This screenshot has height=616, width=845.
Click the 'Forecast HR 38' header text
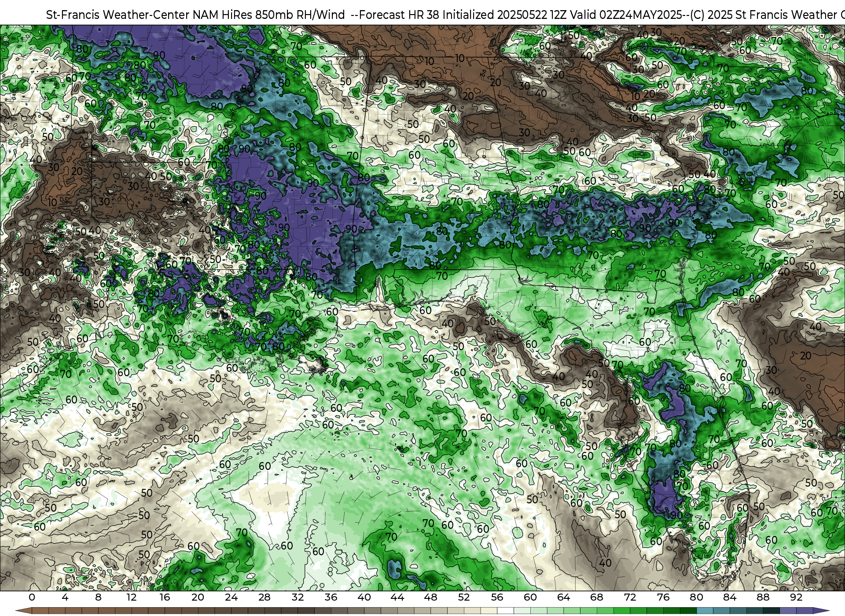399,15
